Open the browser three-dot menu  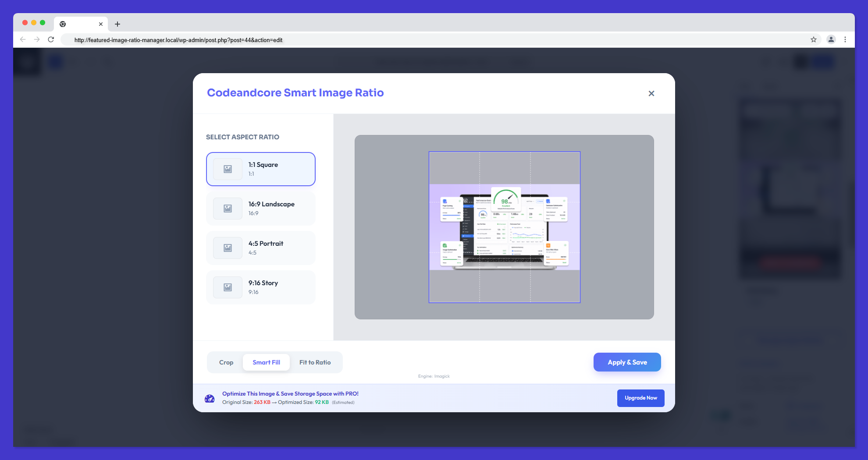(845, 39)
